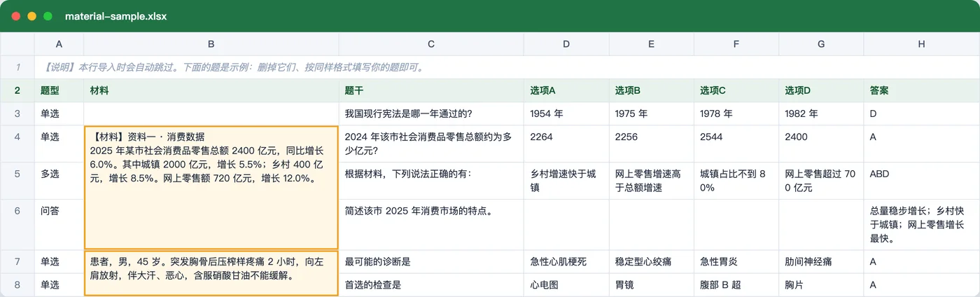This screenshot has height=297, width=980.
Task: Select the cell 1954 年
Action: point(566,113)
